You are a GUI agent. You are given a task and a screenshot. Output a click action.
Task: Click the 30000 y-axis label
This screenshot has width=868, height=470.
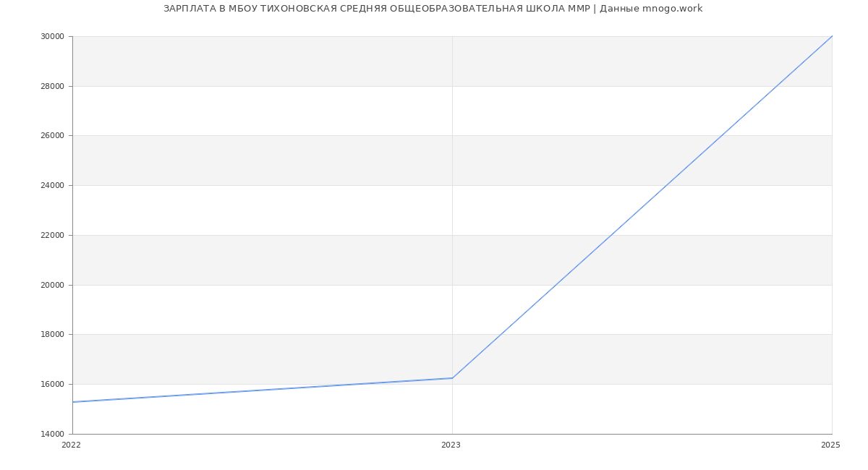point(52,37)
